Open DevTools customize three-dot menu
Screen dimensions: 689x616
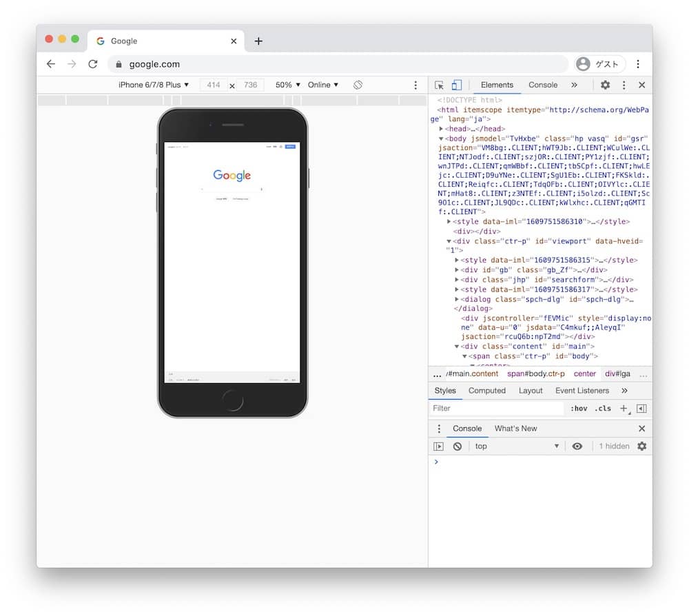[x=624, y=85]
